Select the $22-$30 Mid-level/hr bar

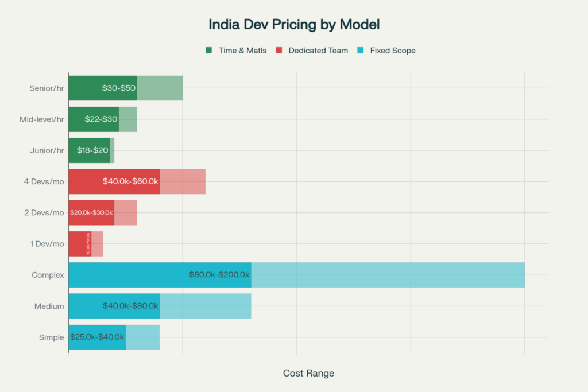94,119
